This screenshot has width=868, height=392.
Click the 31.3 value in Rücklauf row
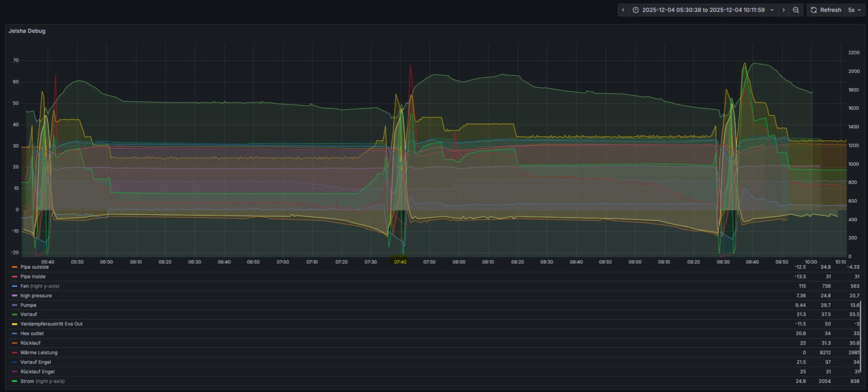pos(826,343)
